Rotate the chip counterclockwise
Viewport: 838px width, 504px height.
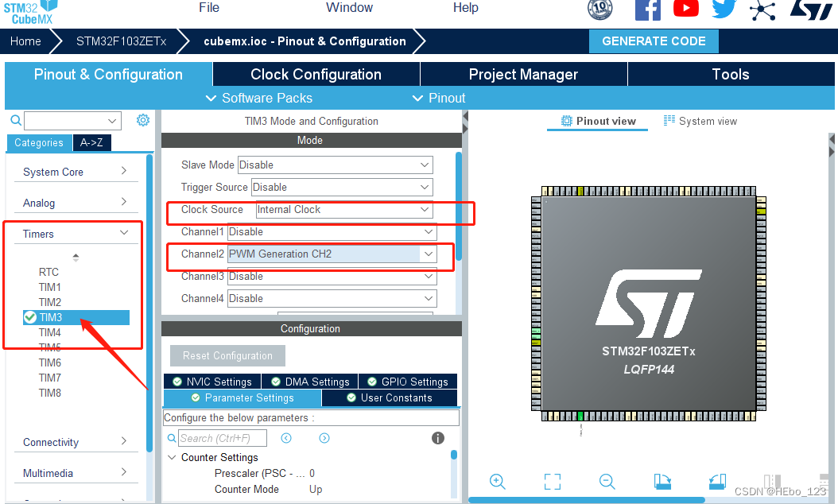717,482
